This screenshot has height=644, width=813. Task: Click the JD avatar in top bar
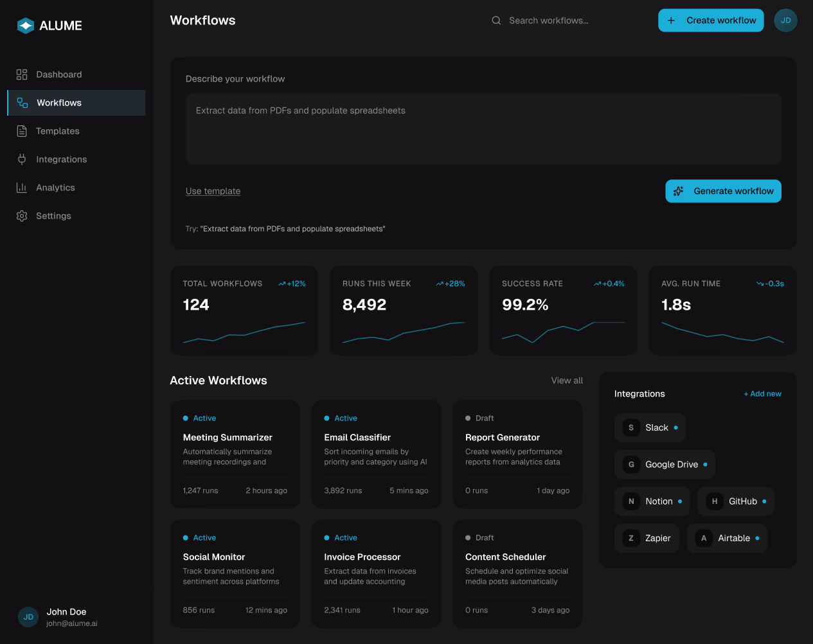[x=785, y=21]
